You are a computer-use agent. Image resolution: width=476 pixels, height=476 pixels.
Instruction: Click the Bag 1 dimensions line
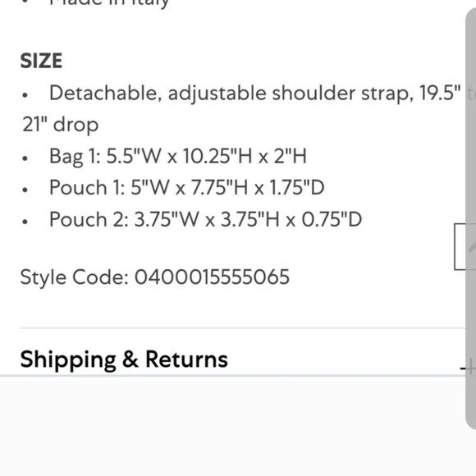178,156
